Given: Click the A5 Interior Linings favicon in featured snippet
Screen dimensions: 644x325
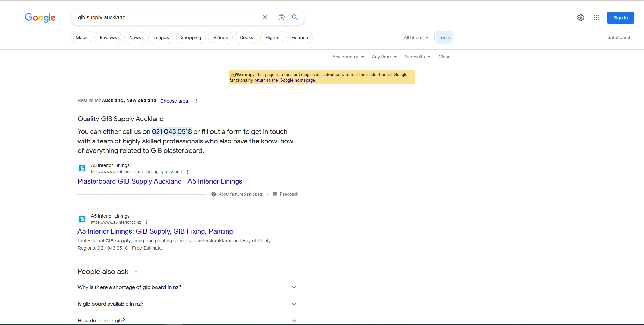Looking at the screenshot, I should pos(82,168).
